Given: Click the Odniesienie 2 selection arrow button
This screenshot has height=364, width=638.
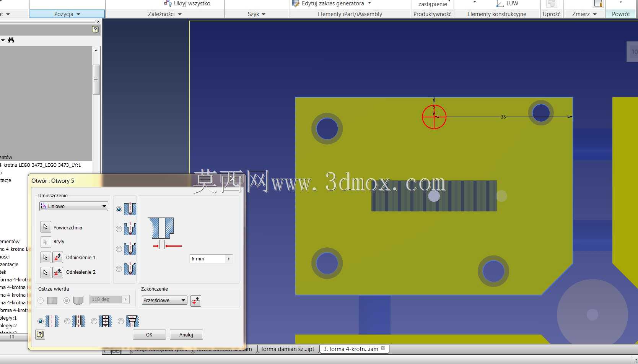Looking at the screenshot, I should [46, 272].
